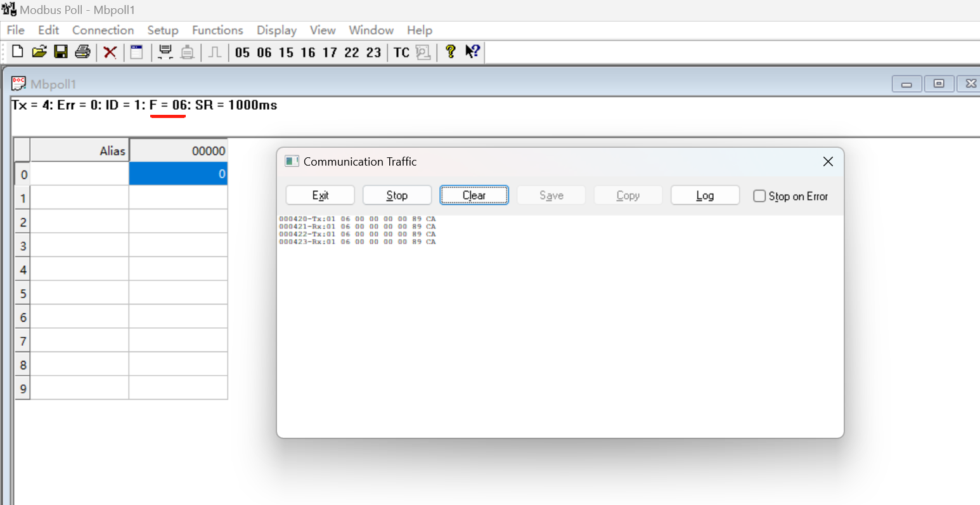Select function 05 toolbar button
This screenshot has height=505, width=980.
[243, 53]
